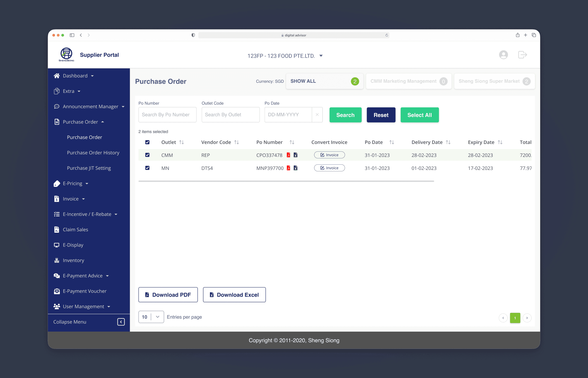The width and height of the screenshot is (588, 378).
Task: Click the Inventory boxes icon
Action: [x=57, y=260]
